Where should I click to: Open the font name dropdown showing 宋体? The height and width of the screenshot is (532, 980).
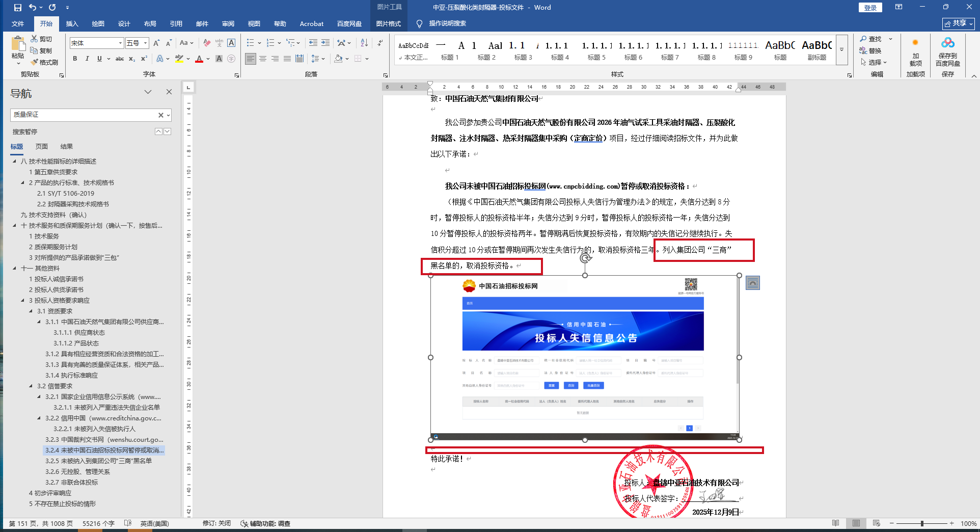click(120, 43)
